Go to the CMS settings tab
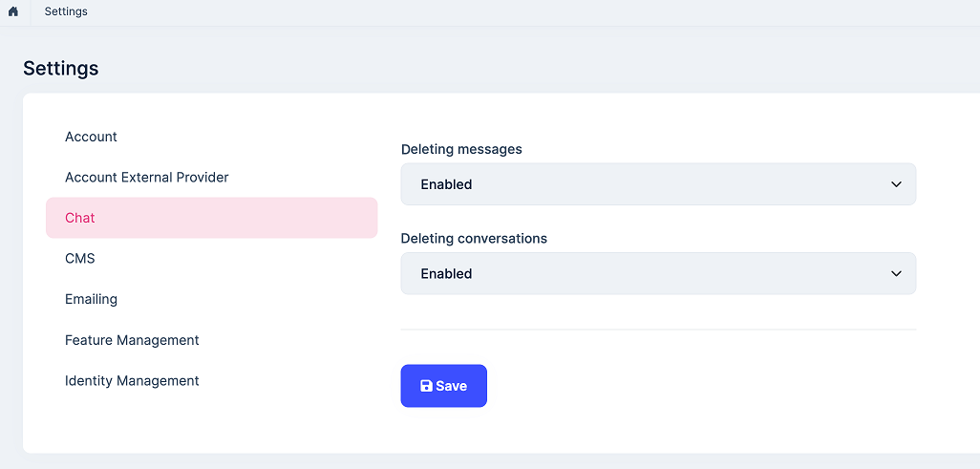The height and width of the screenshot is (469, 980). coord(80,259)
